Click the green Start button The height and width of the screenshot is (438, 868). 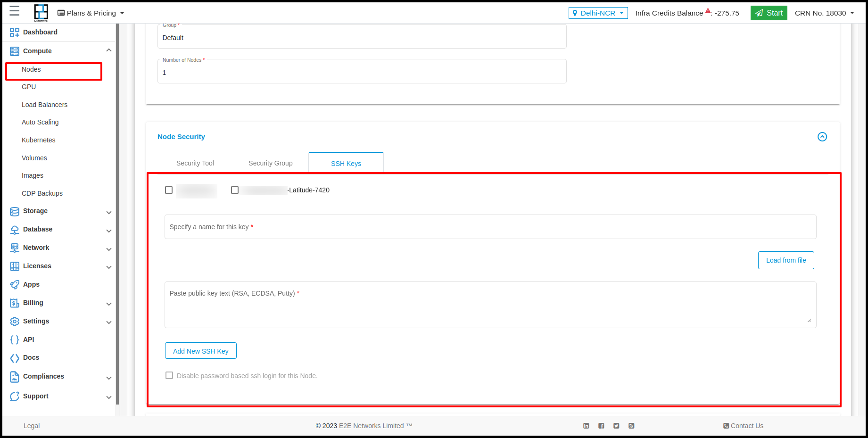(769, 13)
